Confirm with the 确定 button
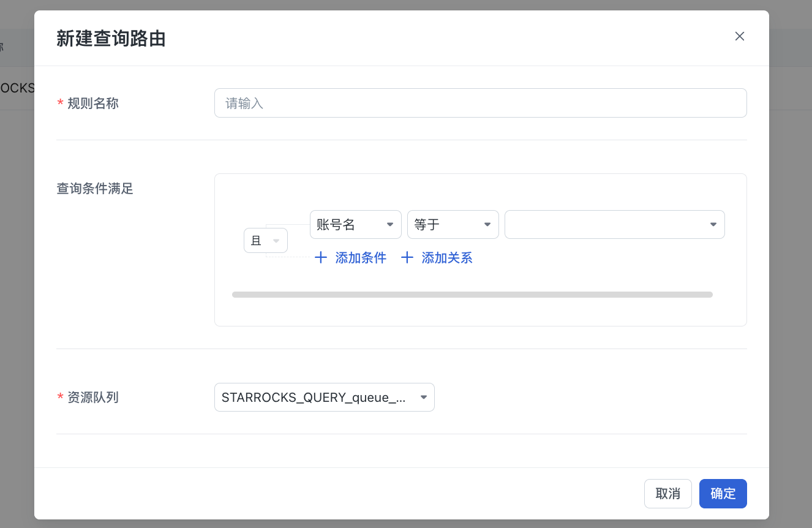 723,494
